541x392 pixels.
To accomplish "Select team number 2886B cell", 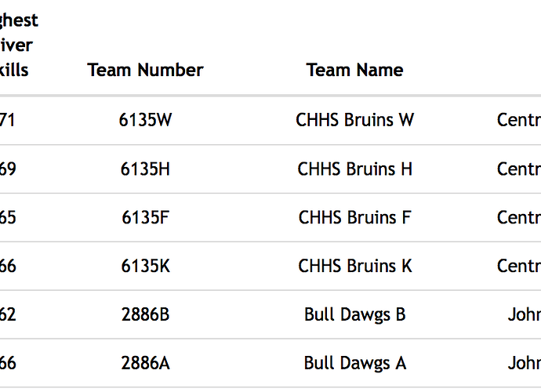I will (x=145, y=314).
